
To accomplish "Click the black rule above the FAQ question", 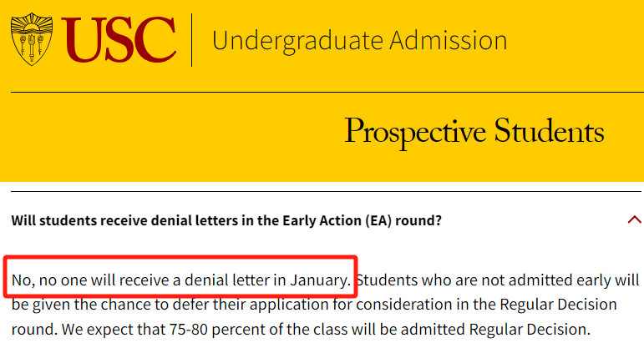I will 326,191.
